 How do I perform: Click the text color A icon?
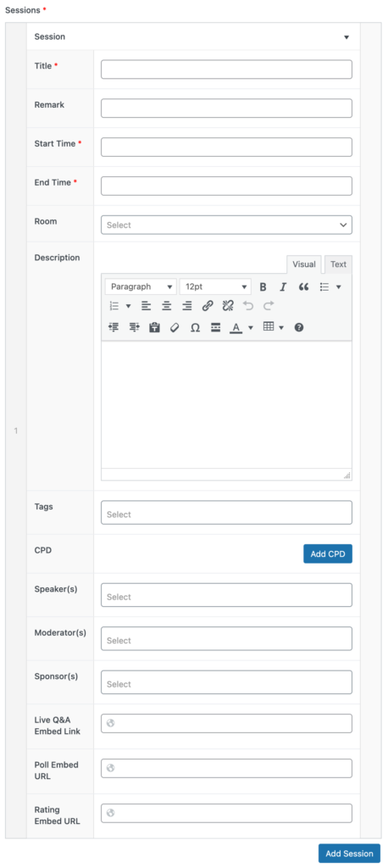[236, 327]
